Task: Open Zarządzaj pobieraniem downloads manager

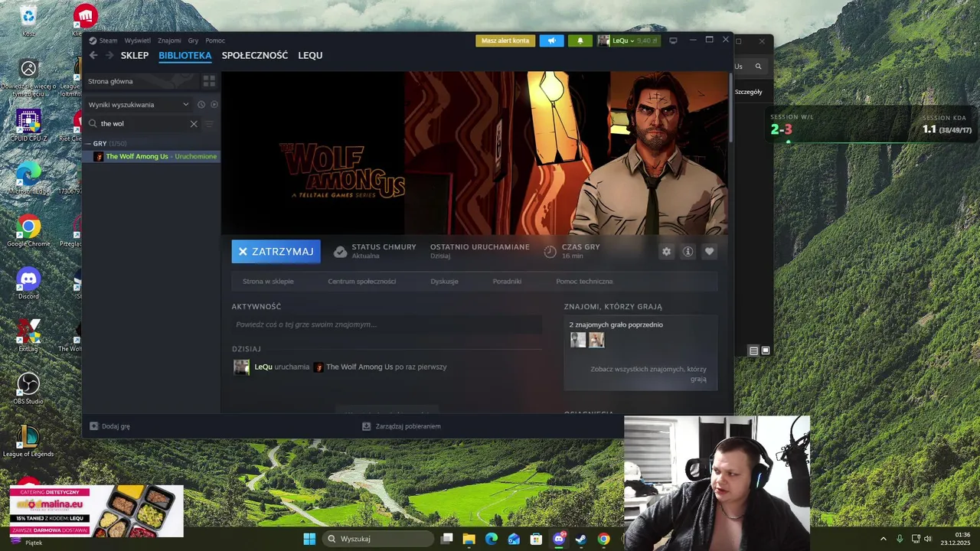Action: click(x=401, y=426)
